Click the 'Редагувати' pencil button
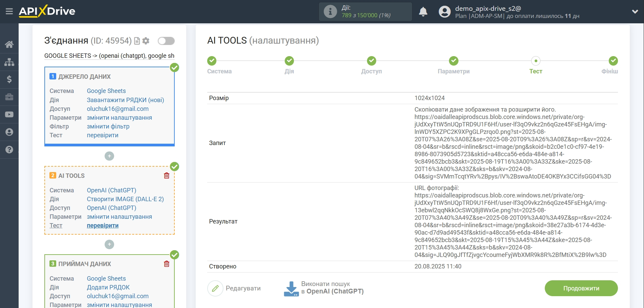644x308 pixels. click(234, 288)
